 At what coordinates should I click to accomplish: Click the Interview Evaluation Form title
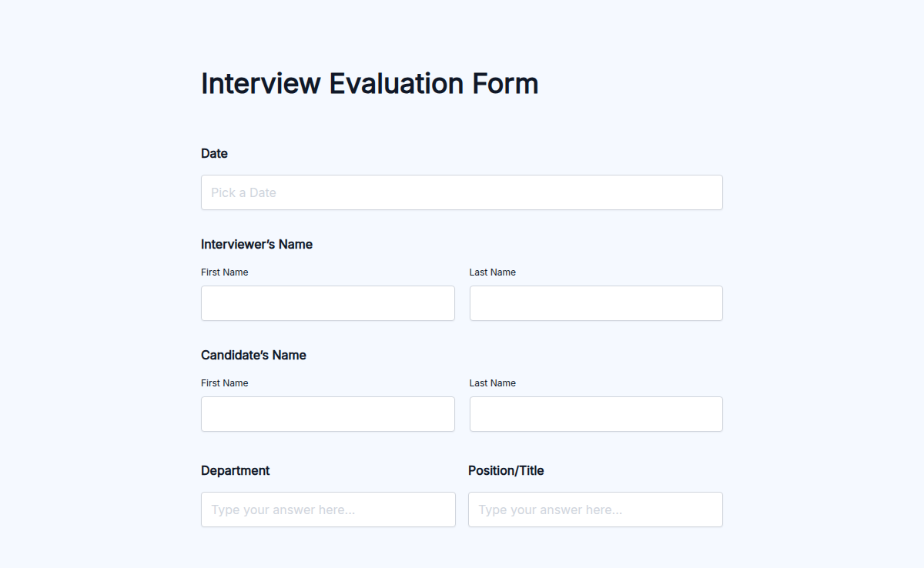[x=370, y=83]
